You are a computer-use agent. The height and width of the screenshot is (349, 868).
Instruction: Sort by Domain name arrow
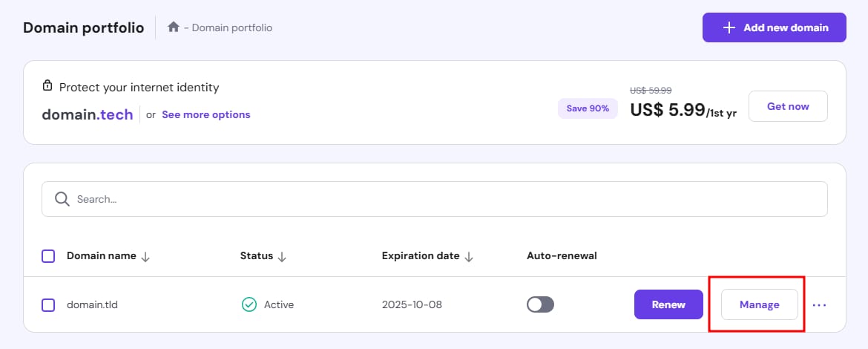click(x=145, y=256)
